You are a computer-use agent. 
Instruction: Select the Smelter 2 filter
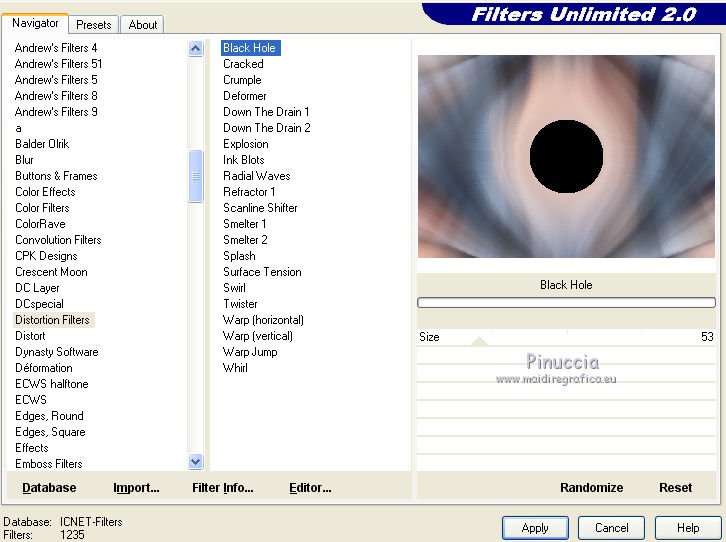245,240
